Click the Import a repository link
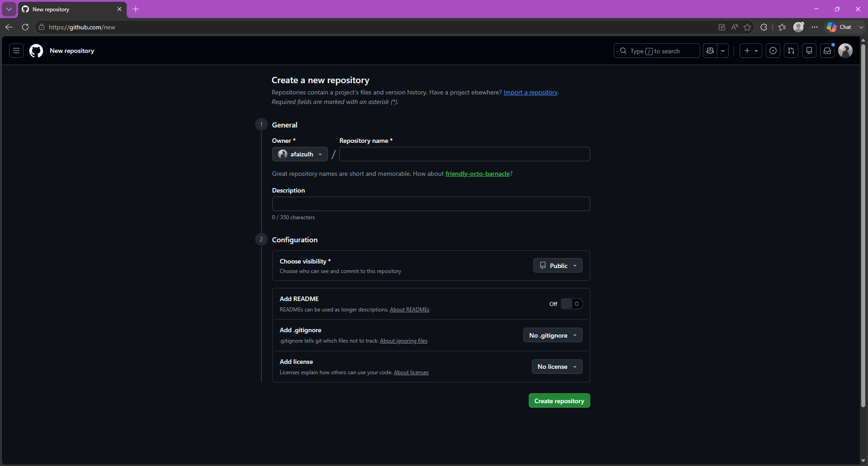This screenshot has height=466, width=868. (x=531, y=92)
